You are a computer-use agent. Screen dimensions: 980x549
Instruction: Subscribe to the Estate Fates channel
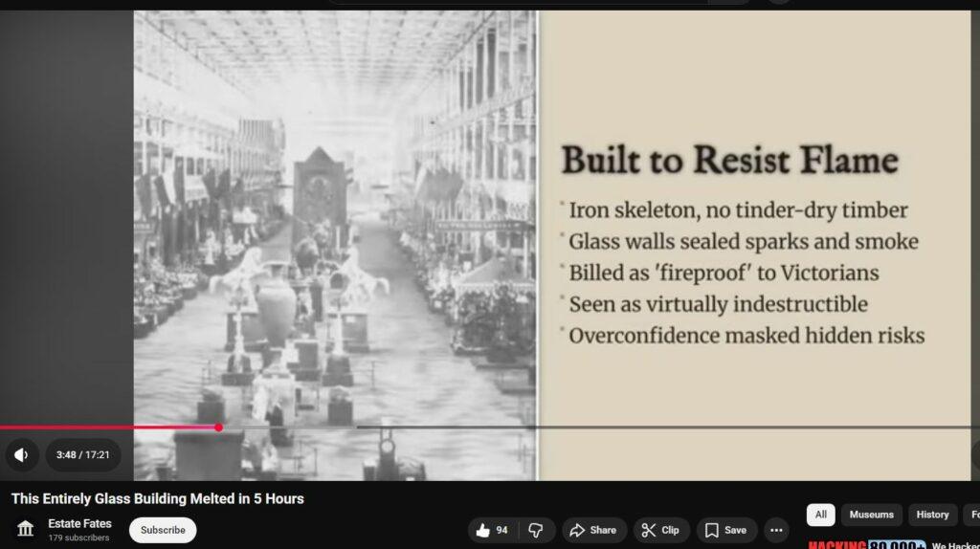pos(163,530)
